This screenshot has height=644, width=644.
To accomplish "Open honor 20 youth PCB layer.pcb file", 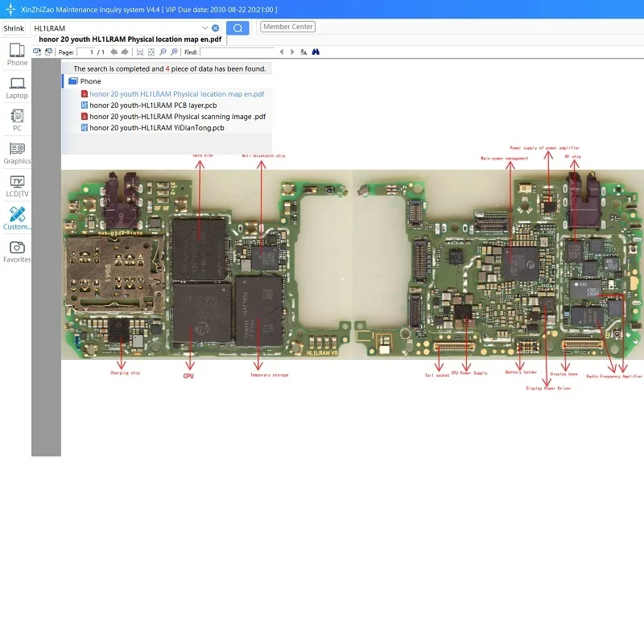I will pyautogui.click(x=152, y=105).
